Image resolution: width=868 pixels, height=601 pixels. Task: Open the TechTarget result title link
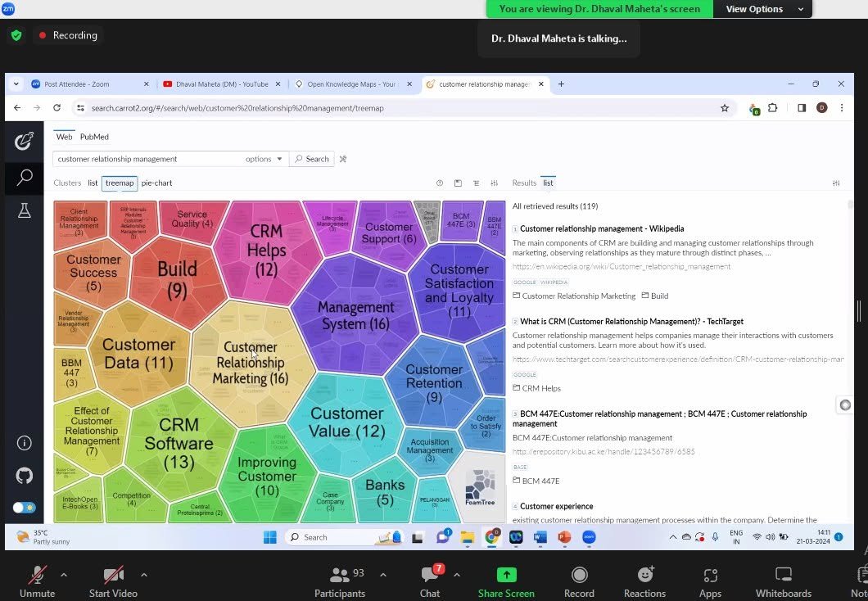631,322
